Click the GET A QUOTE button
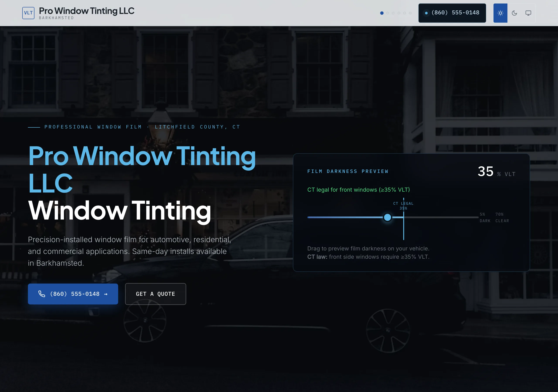Viewport: 558px width, 392px height. click(x=156, y=294)
